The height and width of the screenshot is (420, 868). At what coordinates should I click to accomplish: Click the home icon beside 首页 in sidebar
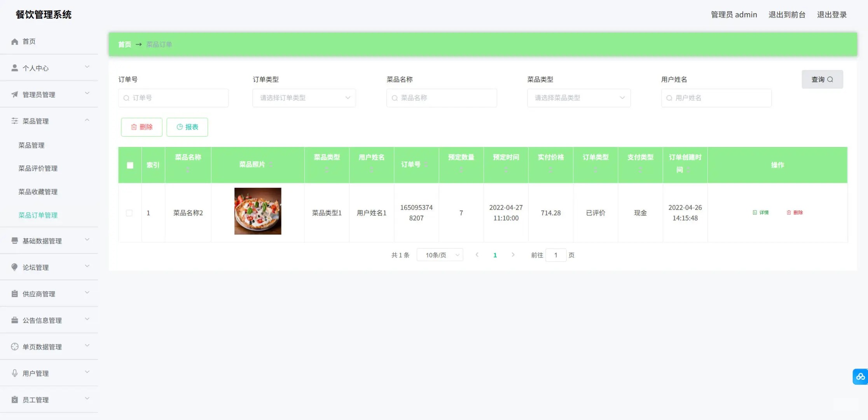[x=15, y=42]
